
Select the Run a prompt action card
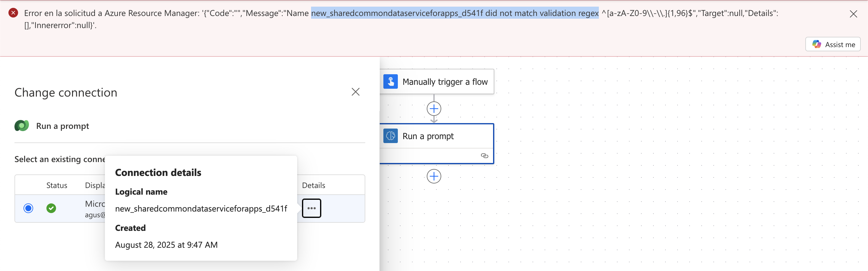point(437,143)
